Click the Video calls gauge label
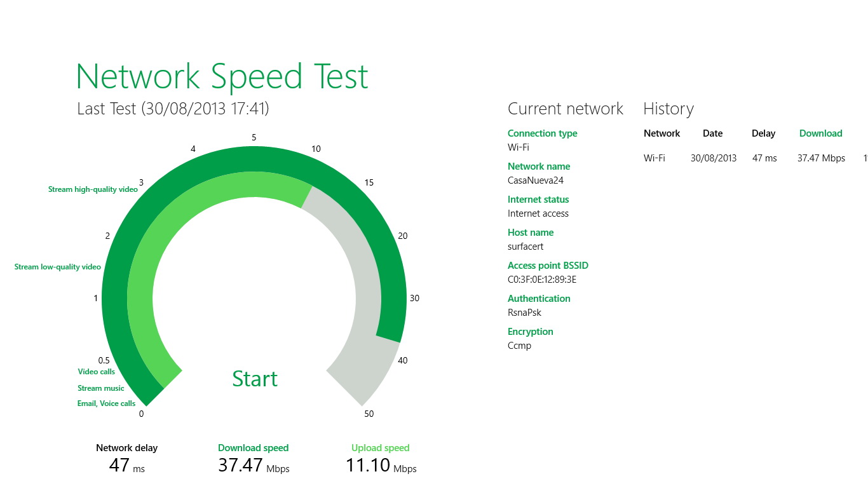Viewport: 868px width, 488px height. [97, 372]
